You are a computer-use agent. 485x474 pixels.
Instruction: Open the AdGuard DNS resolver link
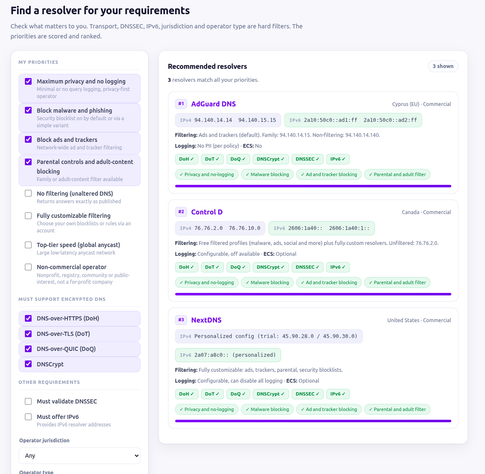(213, 104)
